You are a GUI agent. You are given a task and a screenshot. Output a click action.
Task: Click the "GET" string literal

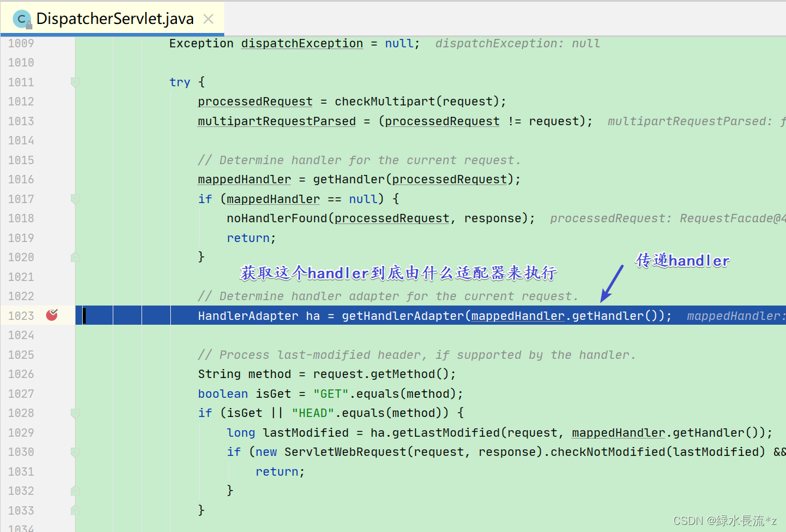[x=331, y=394]
